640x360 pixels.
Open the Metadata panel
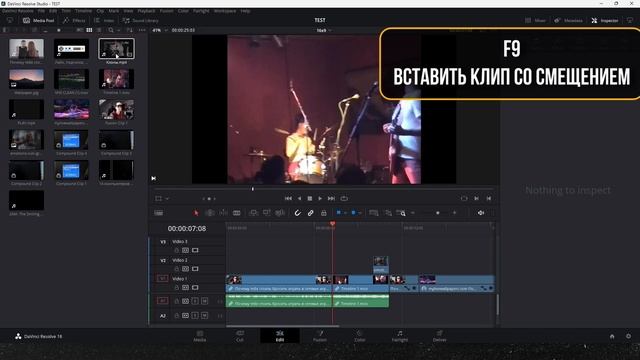coord(568,20)
